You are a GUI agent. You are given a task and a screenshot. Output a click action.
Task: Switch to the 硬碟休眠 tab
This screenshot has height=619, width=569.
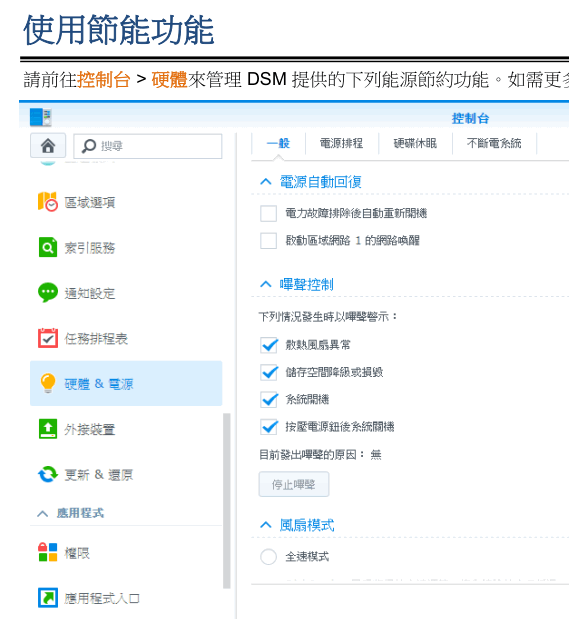415,143
